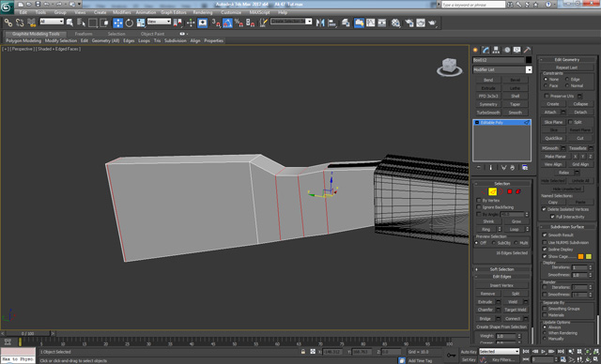601x364 pixels.
Task: Open the Modify command panel tab
Action: 486,50
